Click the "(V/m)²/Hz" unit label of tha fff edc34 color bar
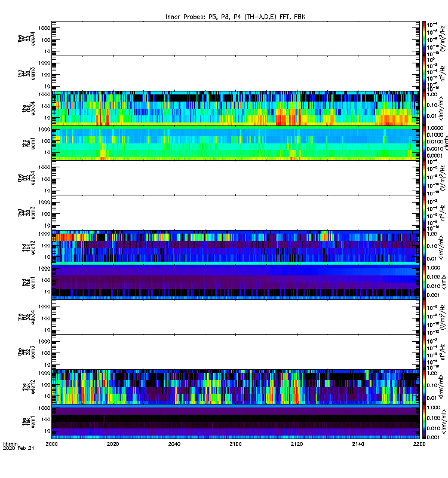Viewport: 448px width, 478px height. pyautogui.click(x=443, y=38)
